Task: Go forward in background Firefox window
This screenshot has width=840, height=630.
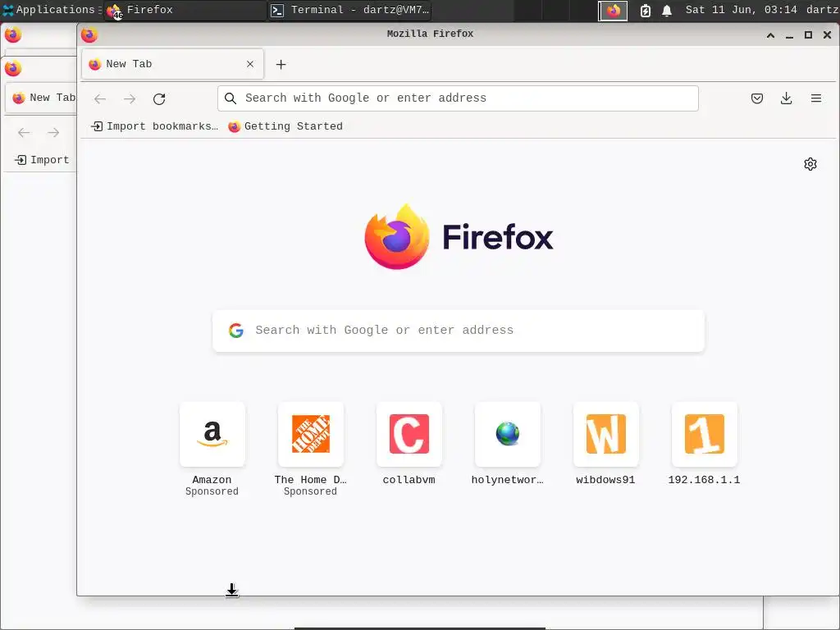Action: tap(53, 132)
